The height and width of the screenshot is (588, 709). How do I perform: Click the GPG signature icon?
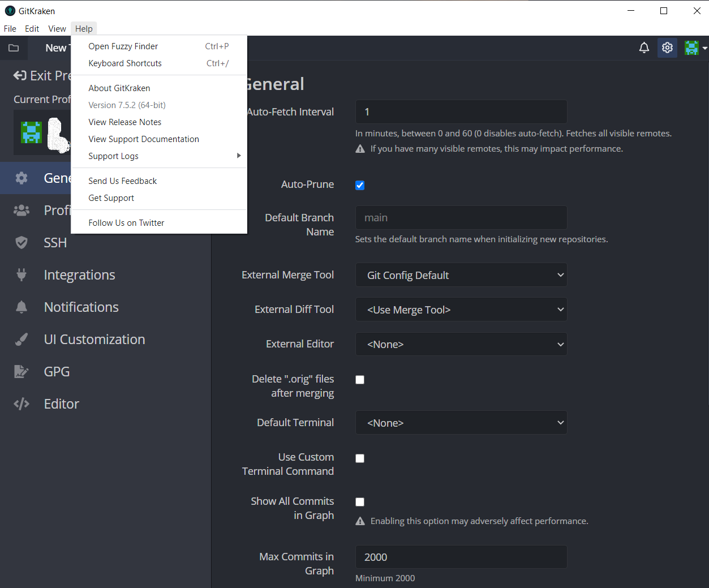tap(22, 372)
